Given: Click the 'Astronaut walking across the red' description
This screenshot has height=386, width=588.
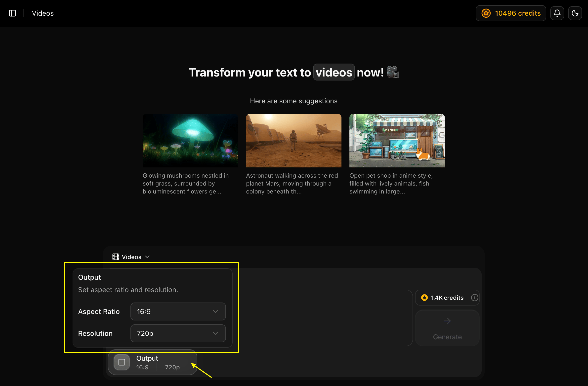Looking at the screenshot, I should point(292,183).
